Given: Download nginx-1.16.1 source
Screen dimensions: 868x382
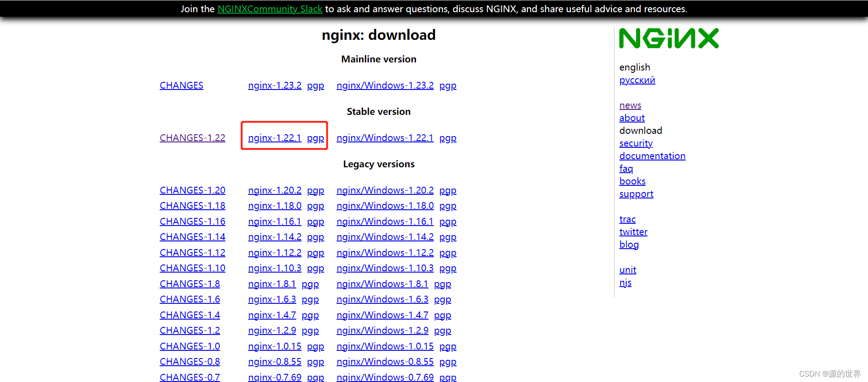Looking at the screenshot, I should 275,222.
